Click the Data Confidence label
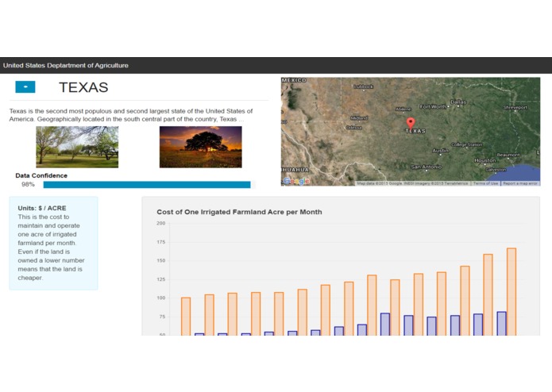This screenshot has height=392, width=552. coord(41,175)
